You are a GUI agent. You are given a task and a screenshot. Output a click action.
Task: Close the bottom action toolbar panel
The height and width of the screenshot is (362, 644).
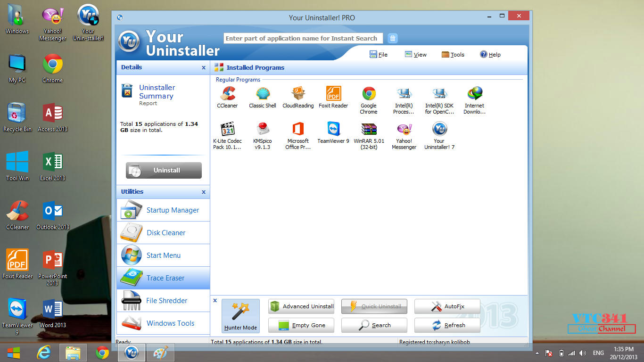click(215, 300)
